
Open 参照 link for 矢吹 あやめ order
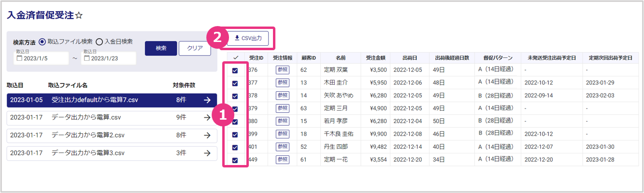[x=282, y=96]
